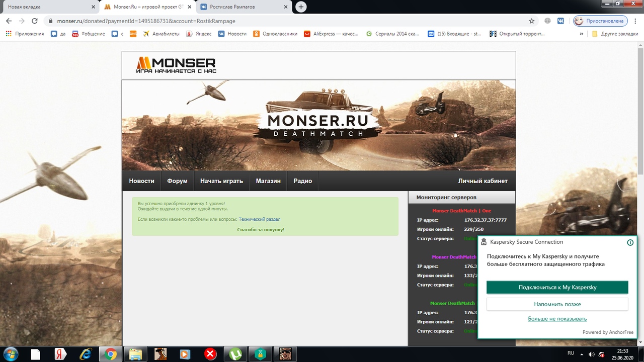Screen dimensions: 644x362
Task: Open uTorrent from the taskbar
Action: (233, 354)
